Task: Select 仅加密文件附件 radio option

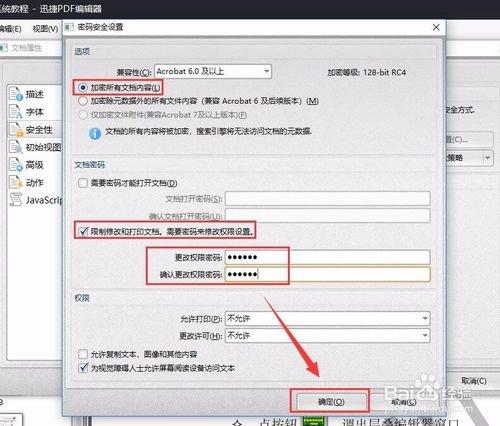Action: pos(83,115)
